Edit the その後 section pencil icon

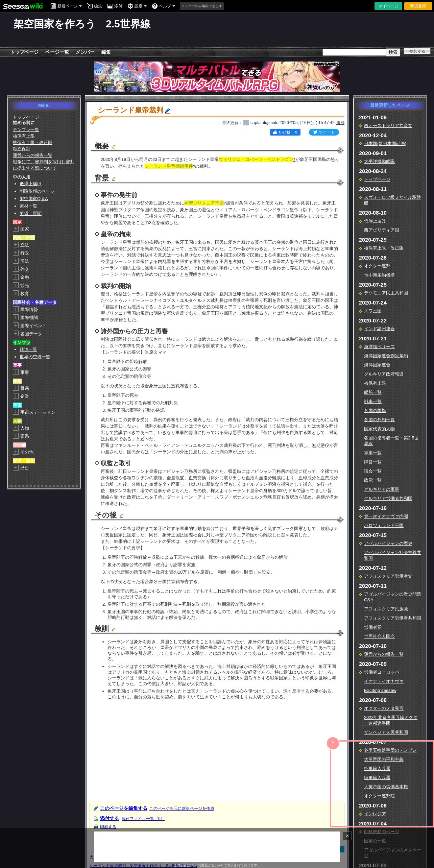click(121, 516)
